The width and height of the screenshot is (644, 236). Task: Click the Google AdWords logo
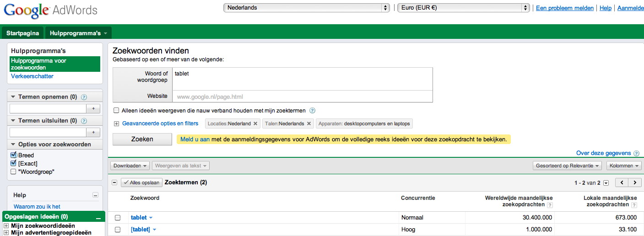point(50,11)
